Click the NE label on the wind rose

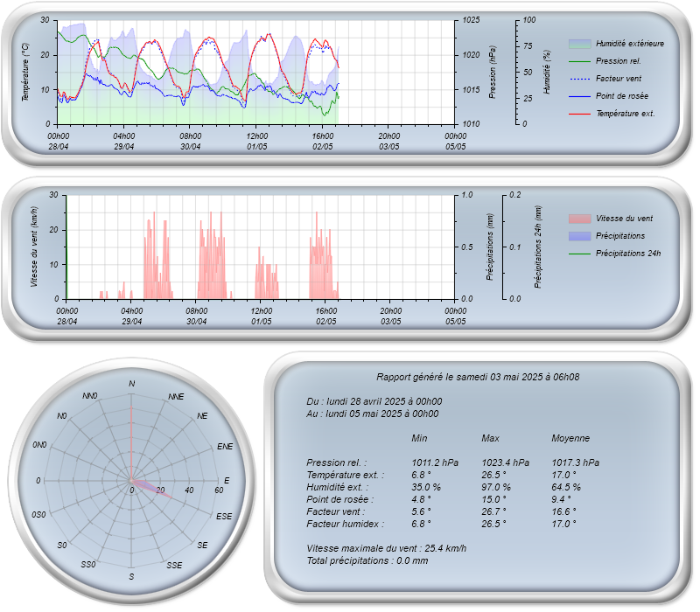tap(202, 416)
